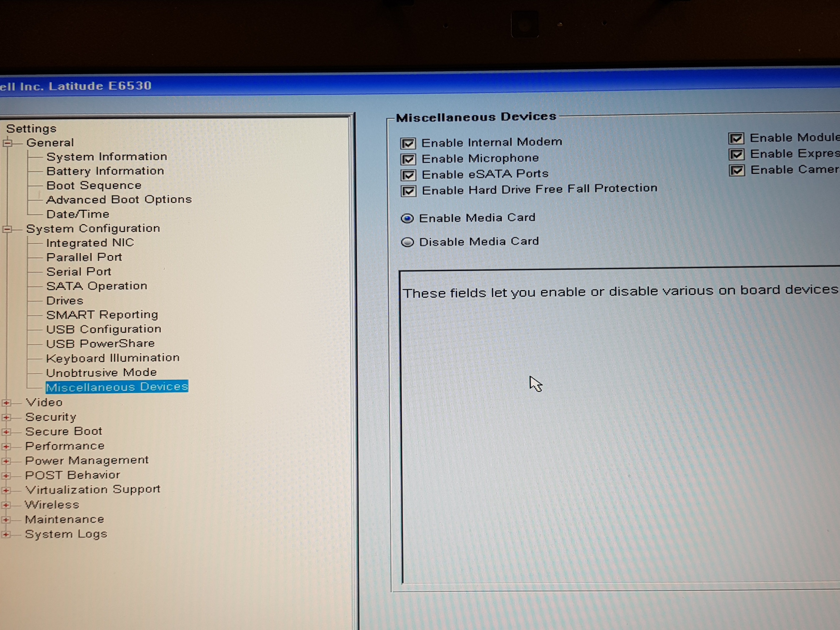Open Keyboard Illumination settings
Image resolution: width=840 pixels, height=630 pixels.
coord(113,359)
